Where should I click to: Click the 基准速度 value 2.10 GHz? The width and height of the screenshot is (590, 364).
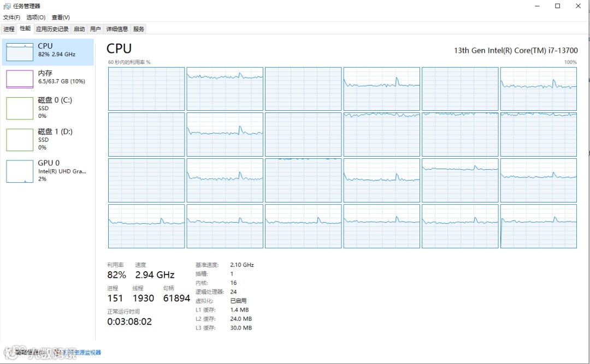pyautogui.click(x=242, y=265)
